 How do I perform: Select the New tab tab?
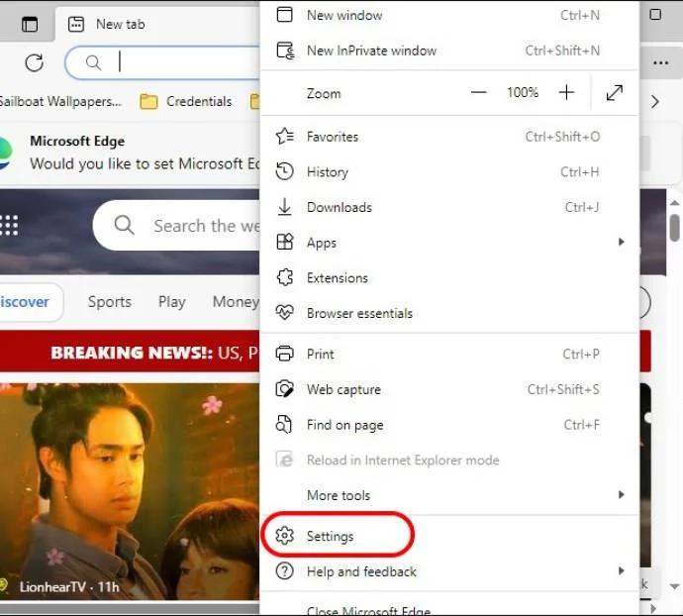(157, 24)
